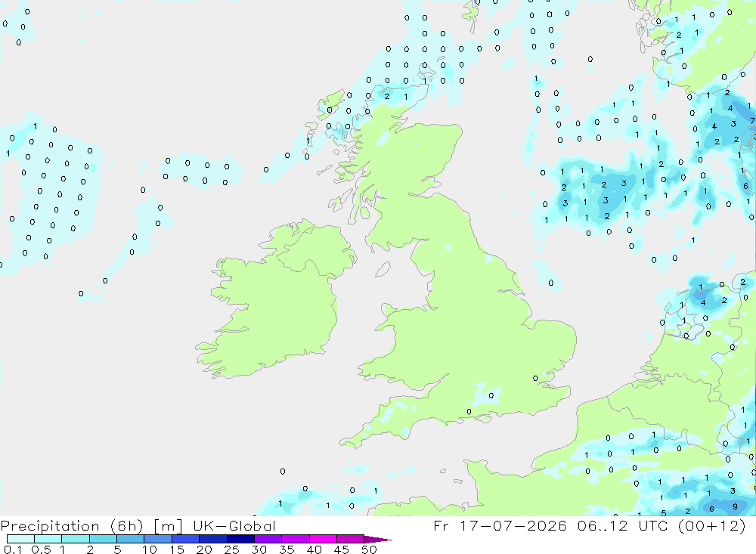
Task: Pick the 40–45 bright magenta legend swatch
Action: (x=323, y=539)
